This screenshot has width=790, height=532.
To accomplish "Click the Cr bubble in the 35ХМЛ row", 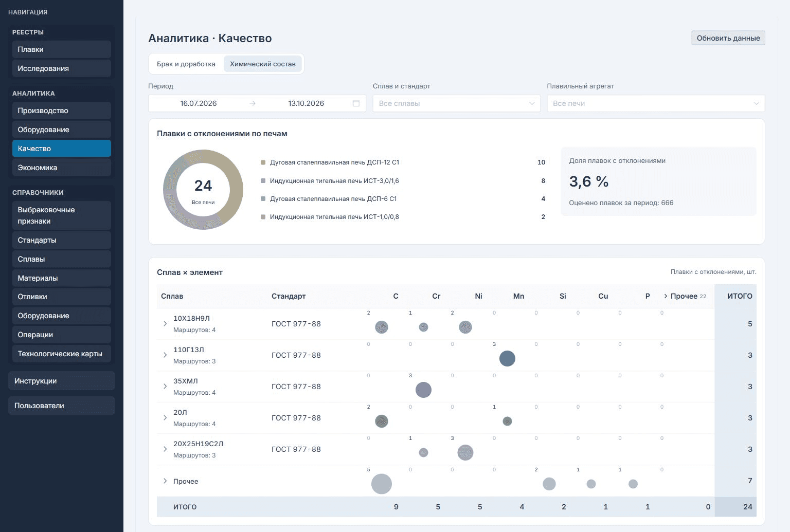I will click(423, 390).
